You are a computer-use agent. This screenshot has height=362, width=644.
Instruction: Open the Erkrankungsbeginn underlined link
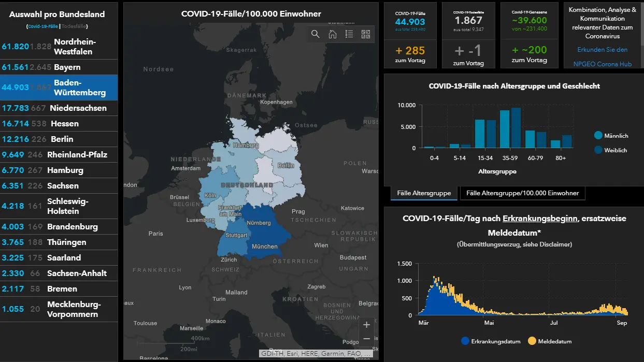click(540, 219)
